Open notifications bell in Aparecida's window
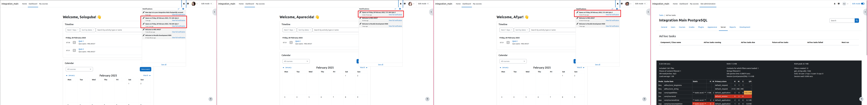This screenshot has height=105, width=868. 401,4
